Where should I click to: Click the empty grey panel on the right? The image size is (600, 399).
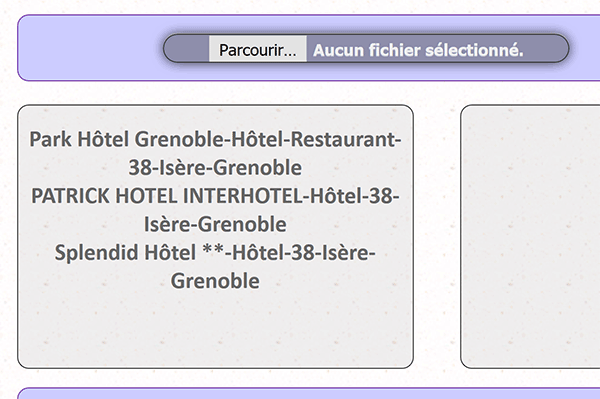[x=530, y=236]
